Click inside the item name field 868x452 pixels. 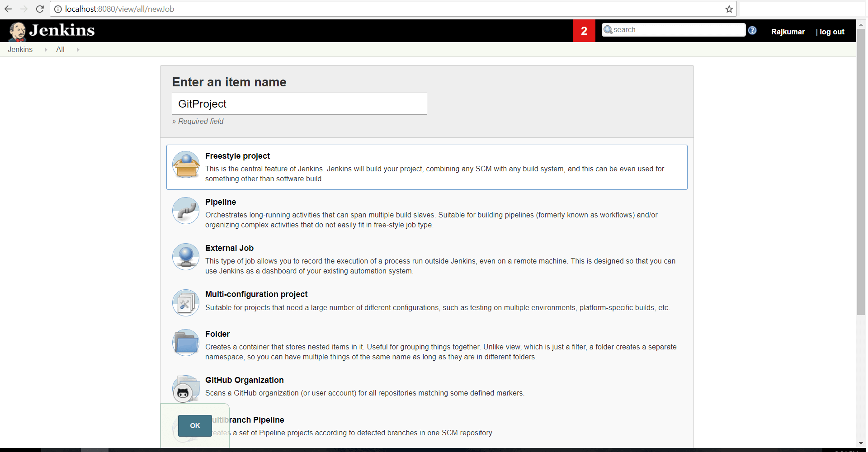pyautogui.click(x=299, y=104)
